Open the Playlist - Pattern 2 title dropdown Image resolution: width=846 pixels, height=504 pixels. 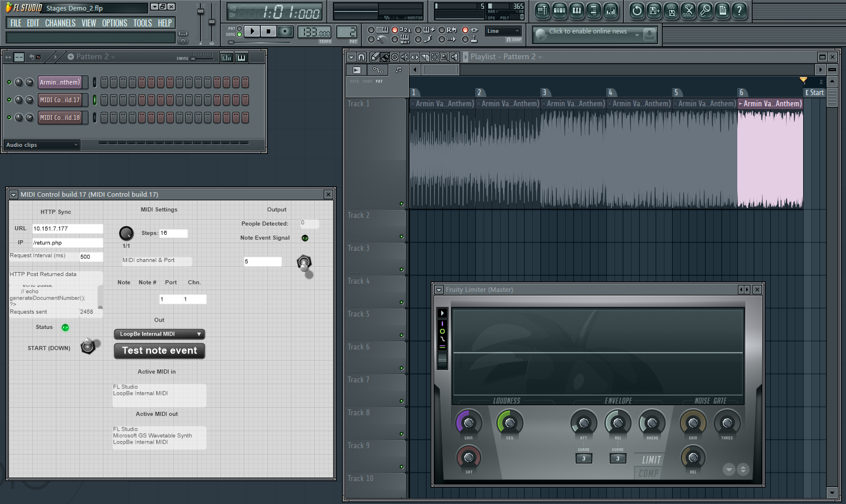(506, 57)
